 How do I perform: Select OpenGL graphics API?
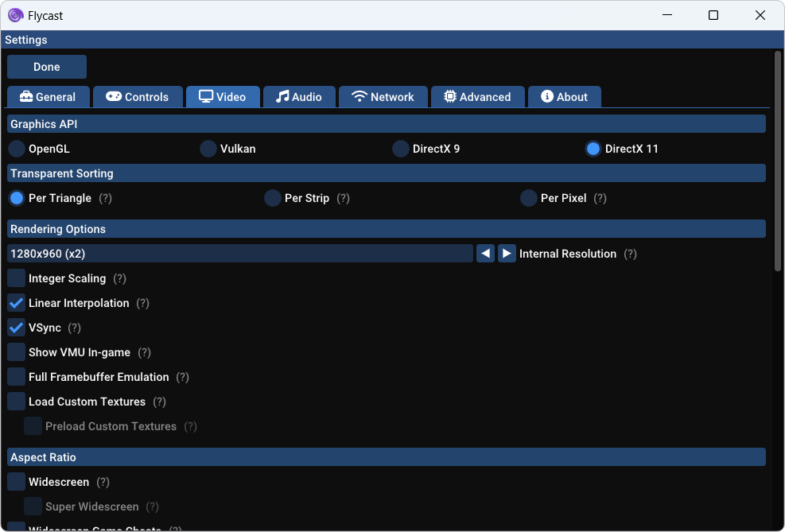pos(17,149)
